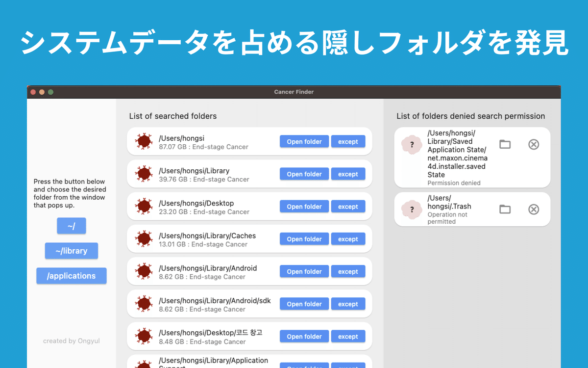This screenshot has height=368, width=588.
Task: Click the /Users/hongsi/Library/Application Support path
Action: click(x=214, y=363)
